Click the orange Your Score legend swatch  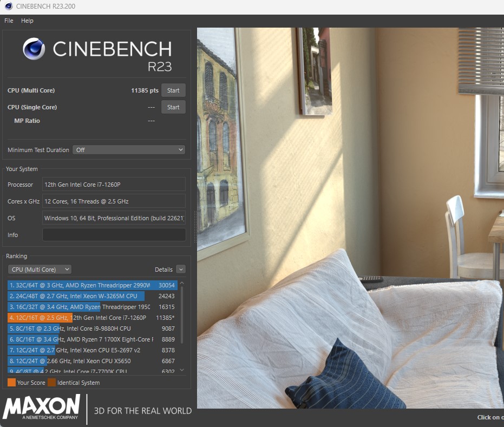coord(11,382)
